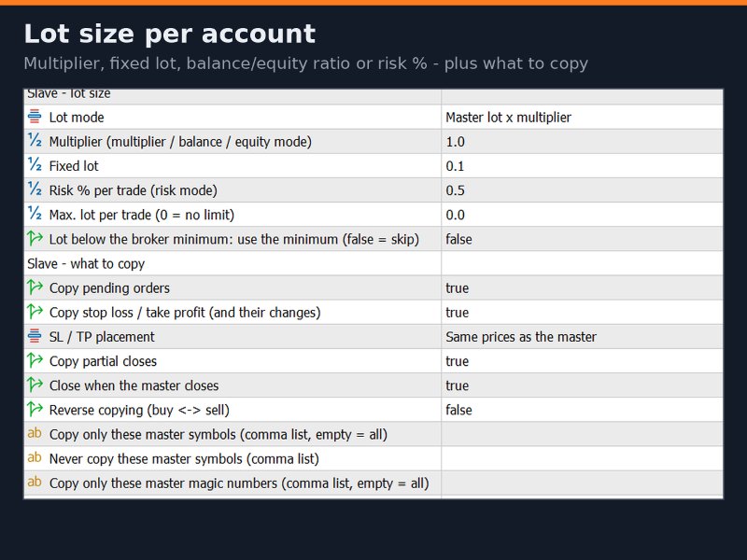Open SL / TP placement 'Same prices' dropdown
Screen dimensions: 747x560
coord(582,337)
